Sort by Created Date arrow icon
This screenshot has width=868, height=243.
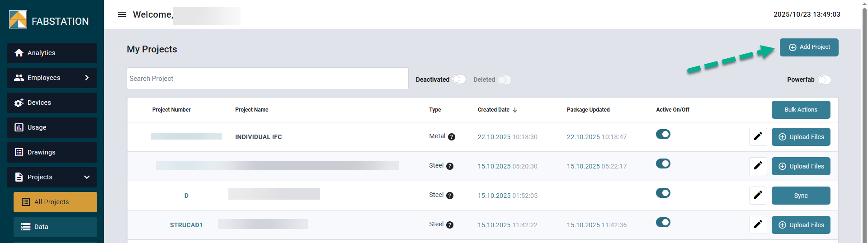(x=515, y=110)
